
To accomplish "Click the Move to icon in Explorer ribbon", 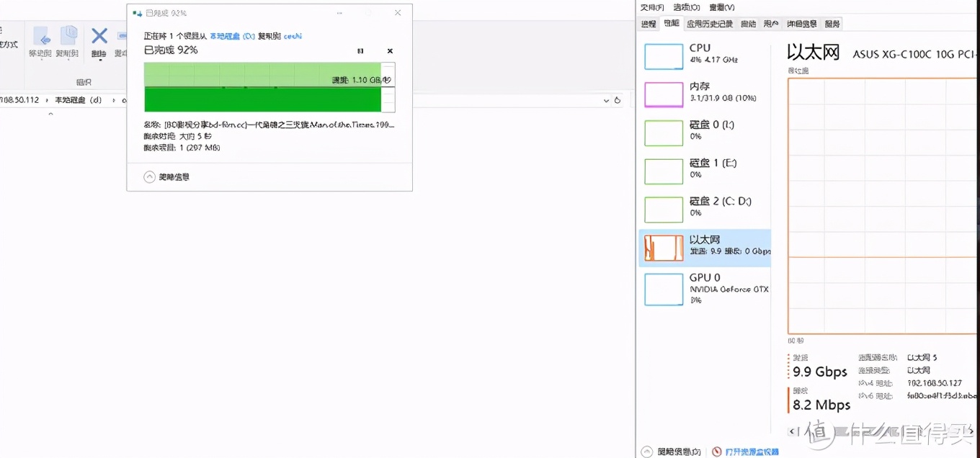I will 40,36.
